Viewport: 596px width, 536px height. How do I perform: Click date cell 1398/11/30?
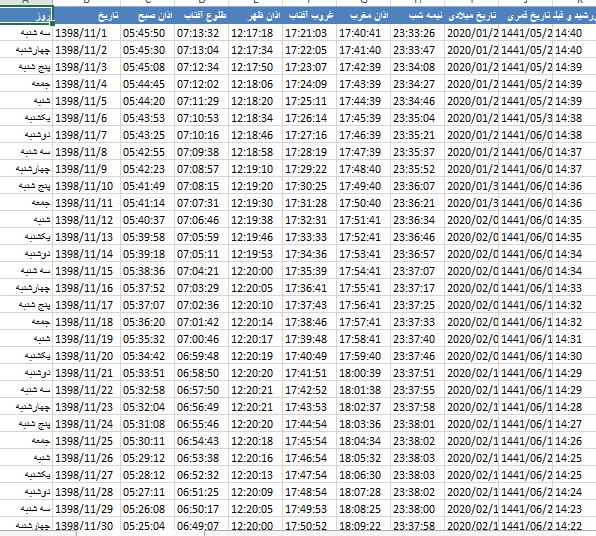pos(87,525)
